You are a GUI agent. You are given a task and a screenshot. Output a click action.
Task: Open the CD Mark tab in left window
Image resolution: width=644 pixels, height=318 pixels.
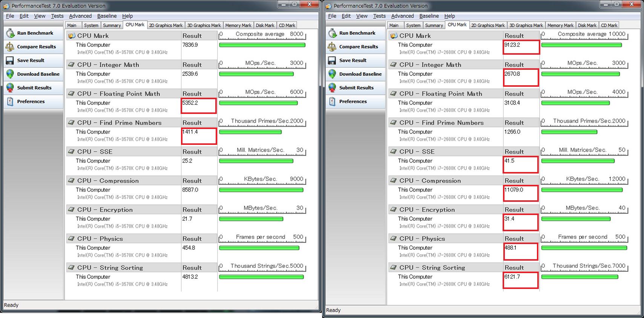[287, 25]
